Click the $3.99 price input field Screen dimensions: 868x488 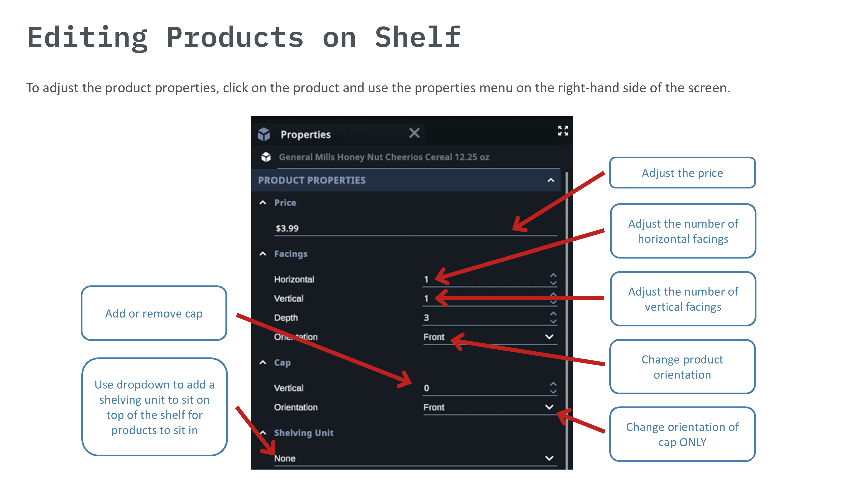(388, 228)
